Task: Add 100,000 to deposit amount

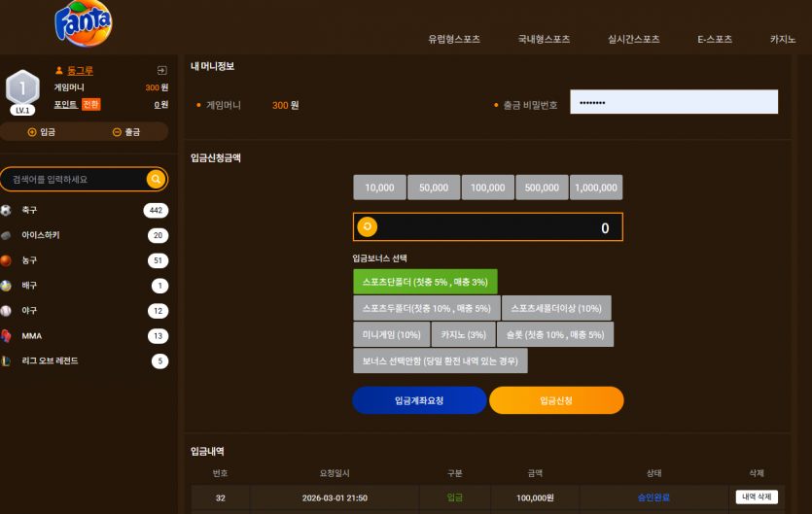Action: click(x=488, y=188)
